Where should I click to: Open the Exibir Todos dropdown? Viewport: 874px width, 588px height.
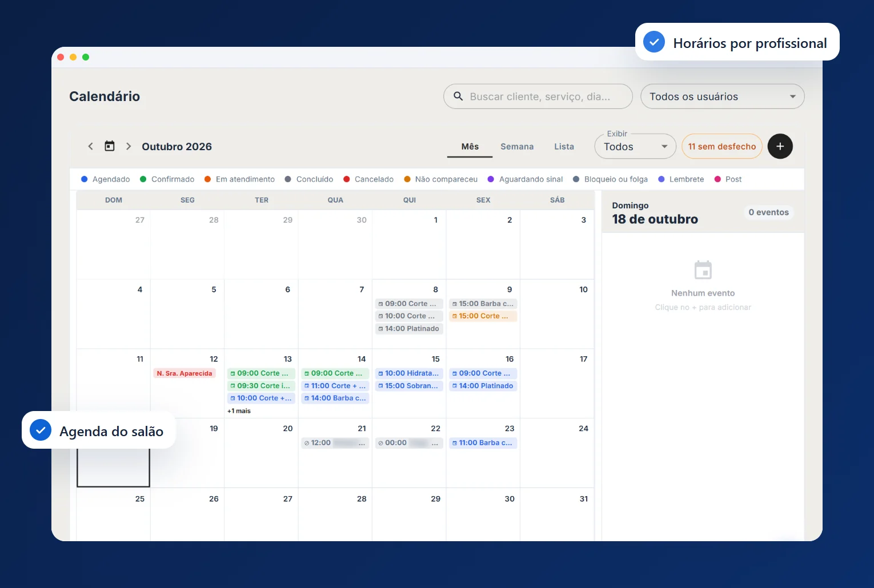pos(635,147)
